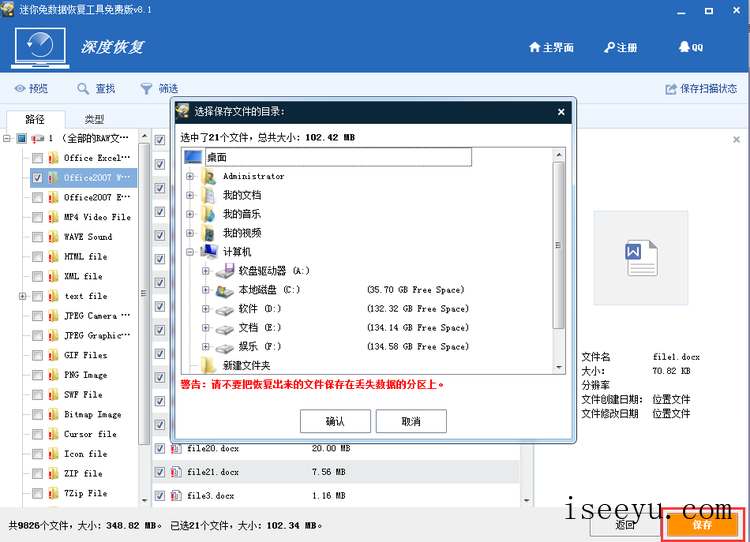Click the Deep Recovery monitor icon

click(x=40, y=47)
